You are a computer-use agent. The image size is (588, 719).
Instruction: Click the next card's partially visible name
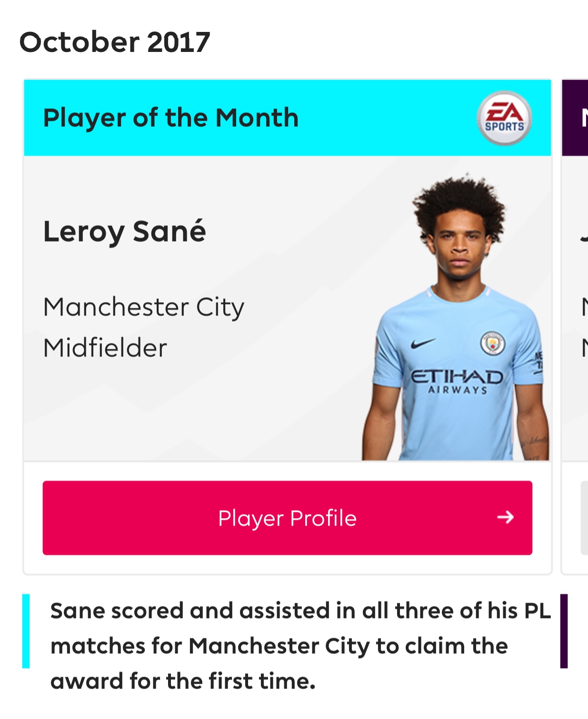(x=584, y=236)
